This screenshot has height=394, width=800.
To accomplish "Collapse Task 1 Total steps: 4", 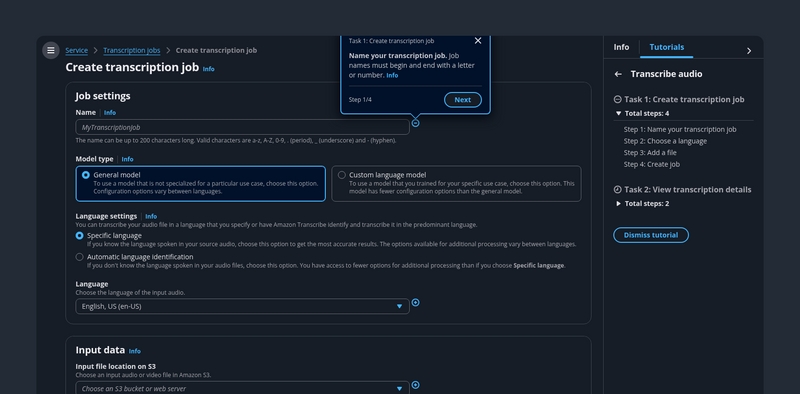I will pos(642,113).
